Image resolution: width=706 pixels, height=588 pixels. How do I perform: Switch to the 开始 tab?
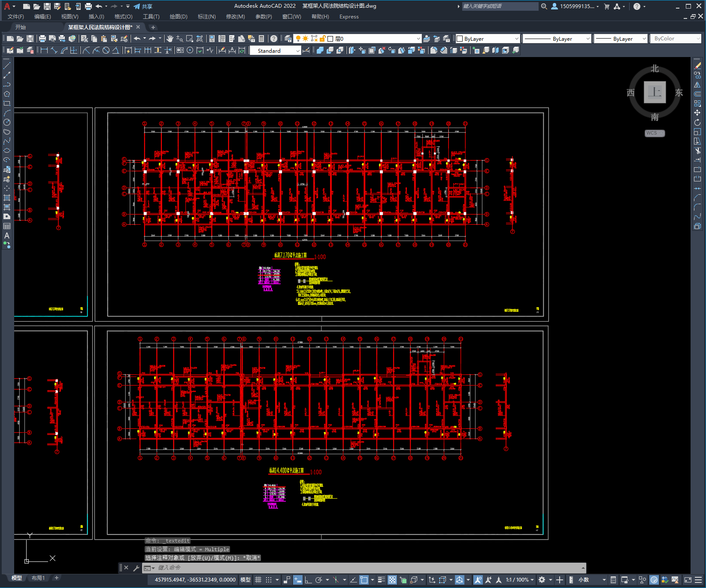[21, 27]
